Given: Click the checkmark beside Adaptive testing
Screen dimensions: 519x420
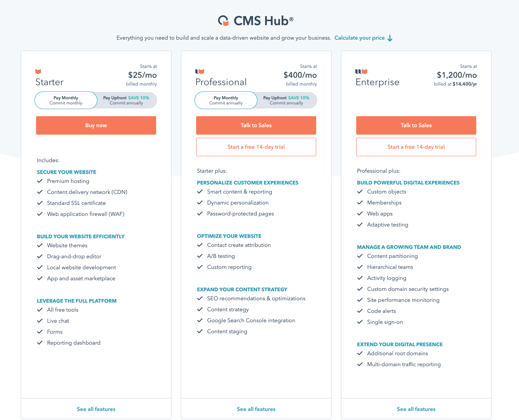Looking at the screenshot, I should tap(360, 225).
